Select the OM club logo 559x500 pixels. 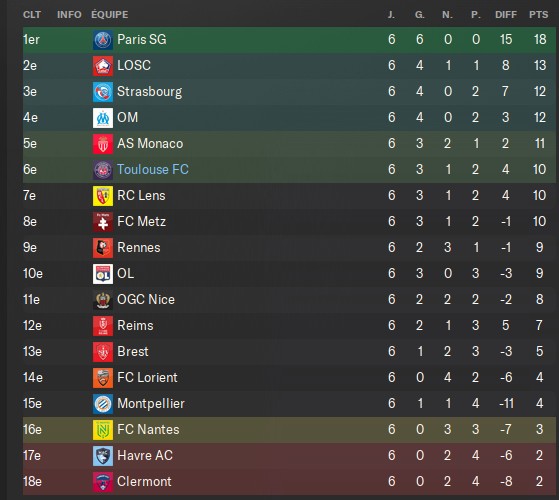pyautogui.click(x=103, y=118)
